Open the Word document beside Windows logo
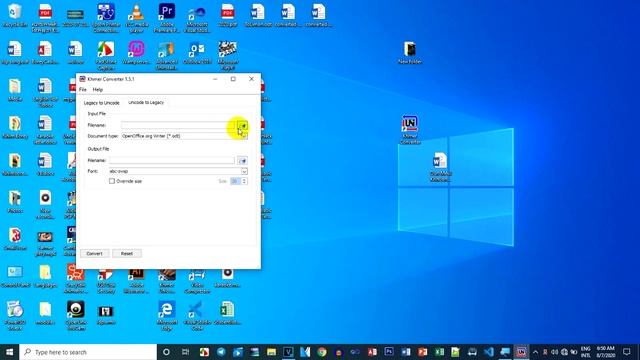 [x=440, y=167]
